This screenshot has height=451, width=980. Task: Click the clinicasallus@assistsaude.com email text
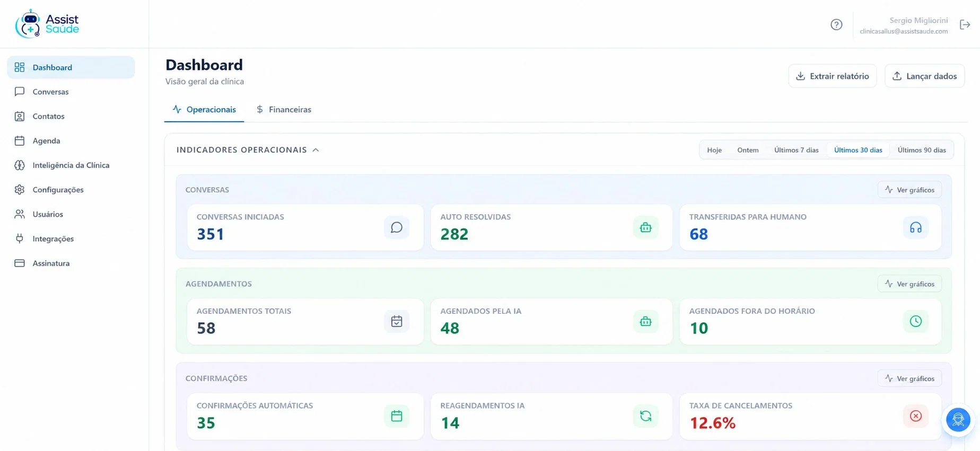[x=904, y=31]
